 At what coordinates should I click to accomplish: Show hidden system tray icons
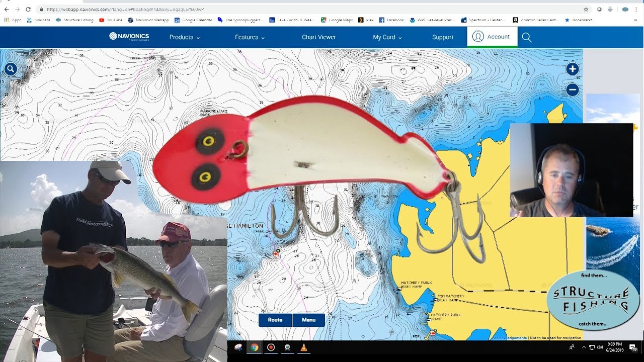(x=584, y=347)
